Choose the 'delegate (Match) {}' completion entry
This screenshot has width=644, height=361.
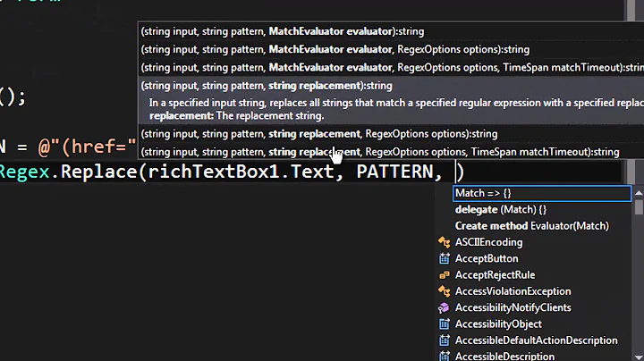point(500,209)
